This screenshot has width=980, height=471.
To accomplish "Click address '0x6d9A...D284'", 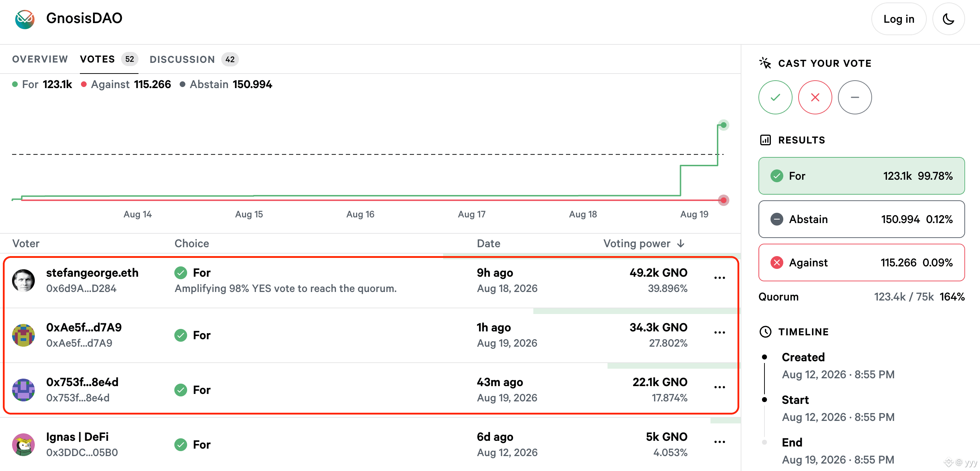I will [x=81, y=289].
